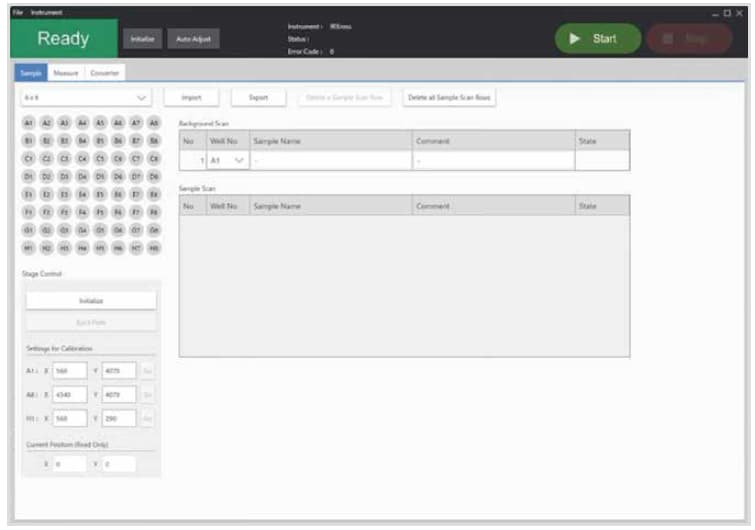Select well G1 in the plate grid
Screen dimensions: 755x530
click(x=28, y=230)
